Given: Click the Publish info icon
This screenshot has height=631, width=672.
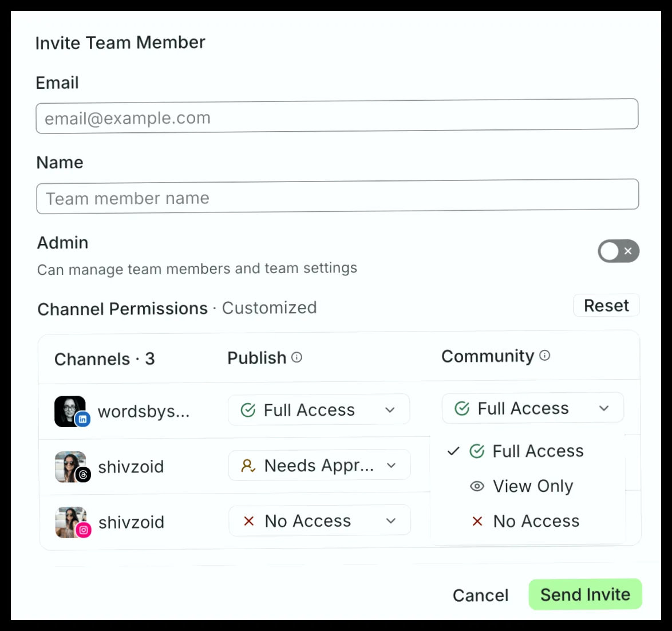Looking at the screenshot, I should [x=297, y=357].
